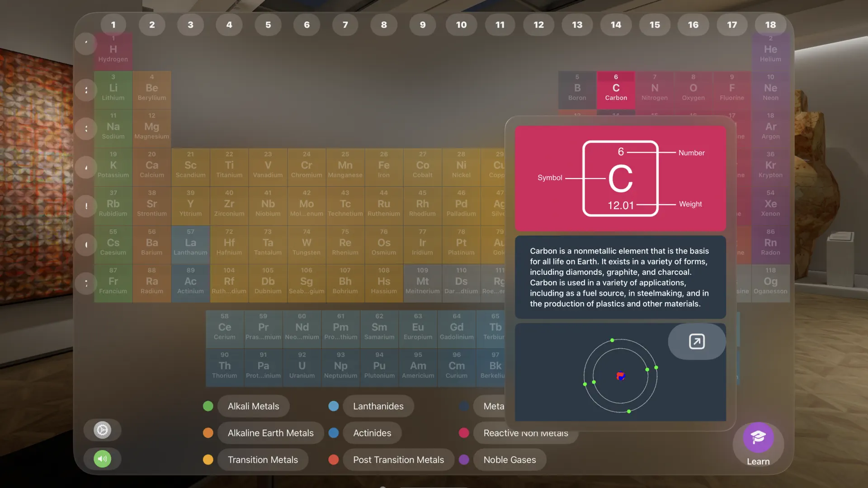Expand the carbon atom animation to fullscreen

696,342
